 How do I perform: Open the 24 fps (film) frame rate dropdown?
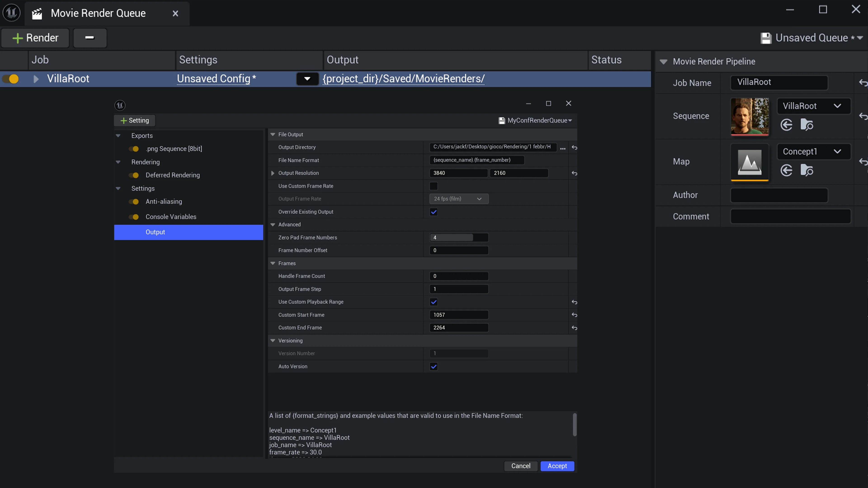point(459,199)
